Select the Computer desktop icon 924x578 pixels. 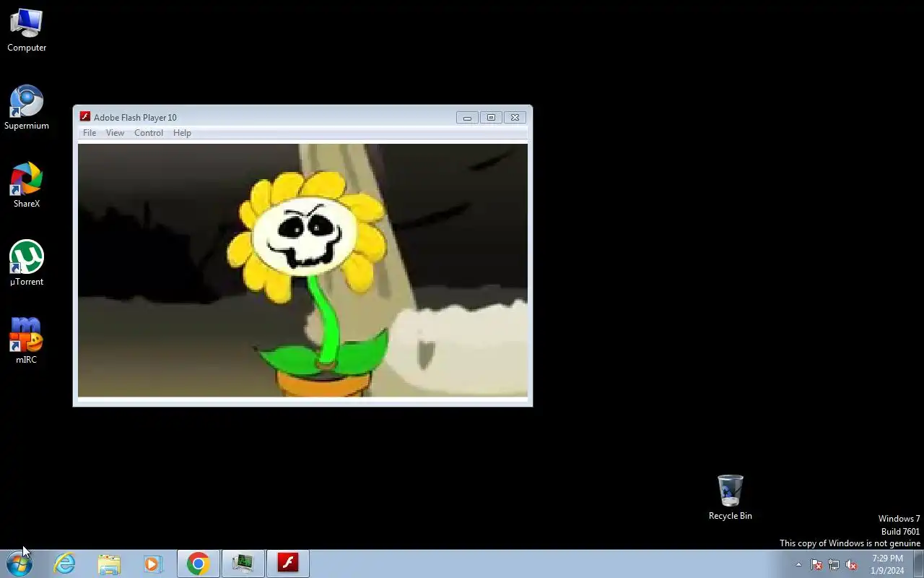[27, 30]
